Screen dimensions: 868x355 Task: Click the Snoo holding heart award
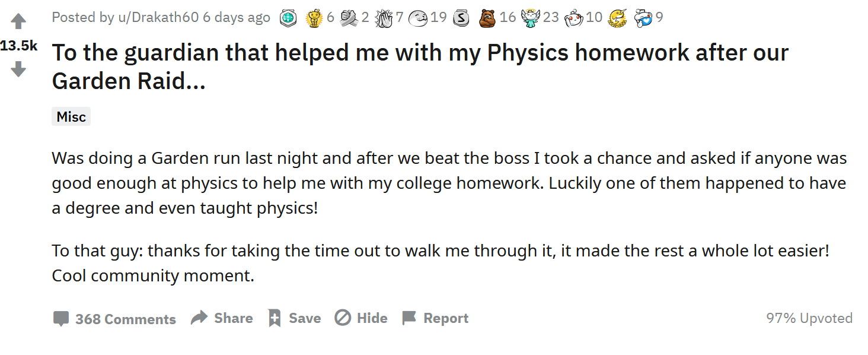coord(644,18)
